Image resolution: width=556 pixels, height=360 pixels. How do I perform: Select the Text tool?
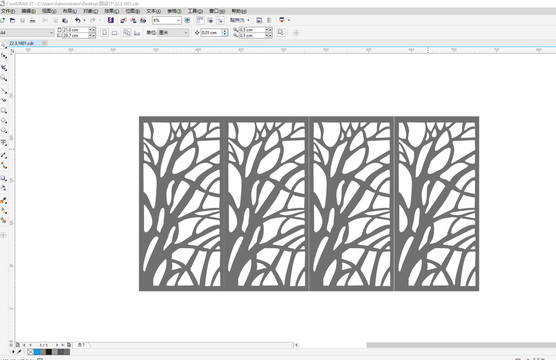4,143
